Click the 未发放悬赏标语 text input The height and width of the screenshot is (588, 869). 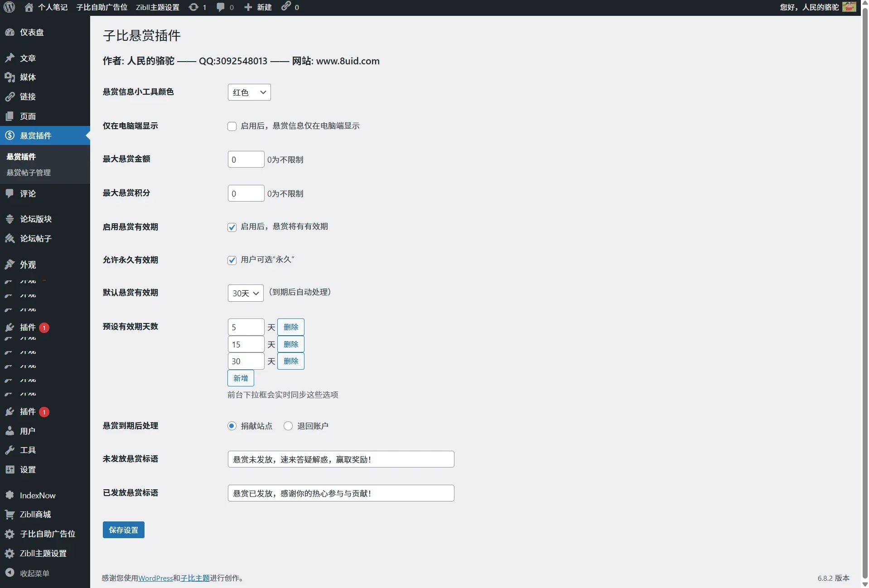pos(340,459)
